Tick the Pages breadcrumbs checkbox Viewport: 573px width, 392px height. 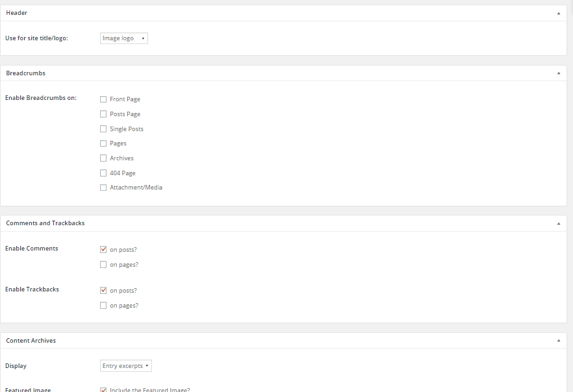pyautogui.click(x=103, y=143)
